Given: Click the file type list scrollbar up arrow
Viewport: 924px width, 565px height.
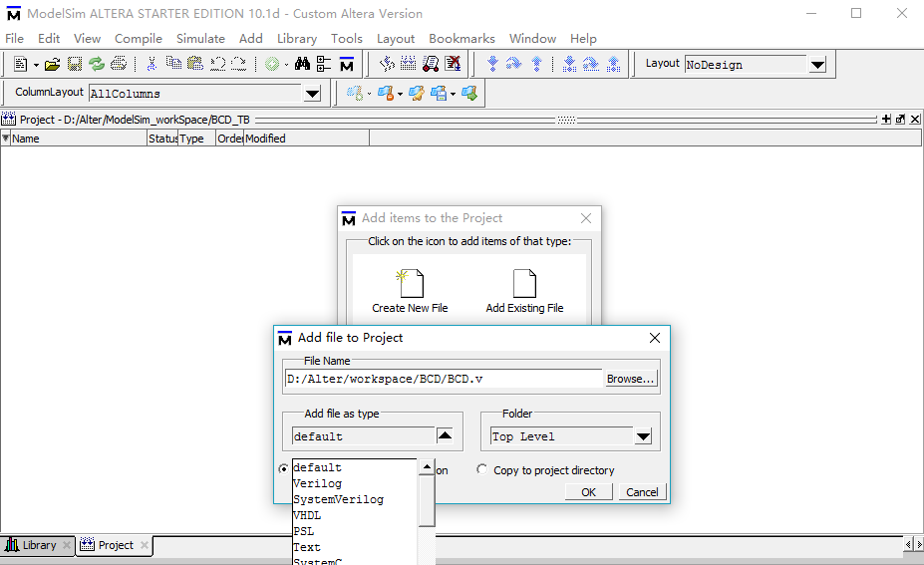Looking at the screenshot, I should tap(427, 467).
